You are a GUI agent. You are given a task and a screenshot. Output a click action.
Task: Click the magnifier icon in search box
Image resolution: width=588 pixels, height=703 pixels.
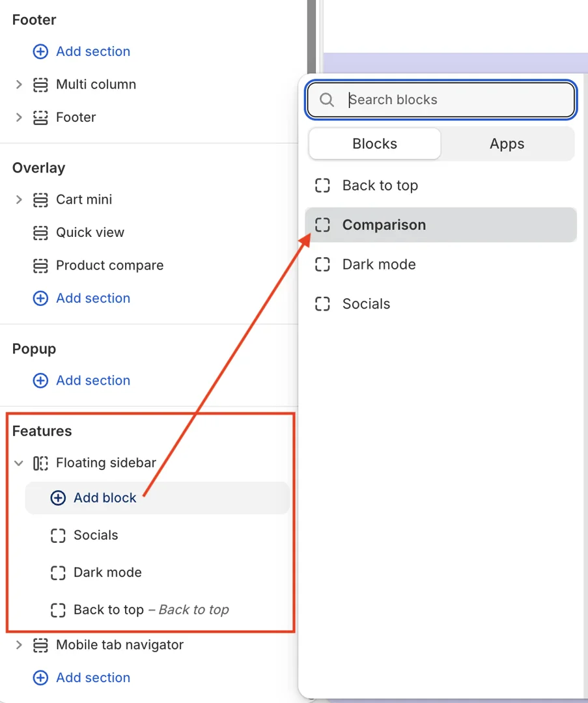tap(327, 100)
